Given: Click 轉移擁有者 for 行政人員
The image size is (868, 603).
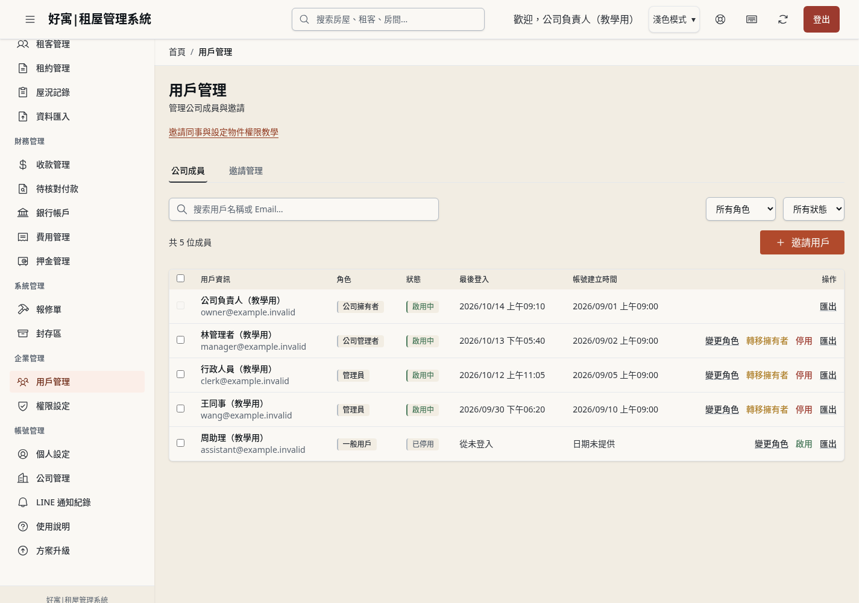Looking at the screenshot, I should pyautogui.click(x=767, y=375).
